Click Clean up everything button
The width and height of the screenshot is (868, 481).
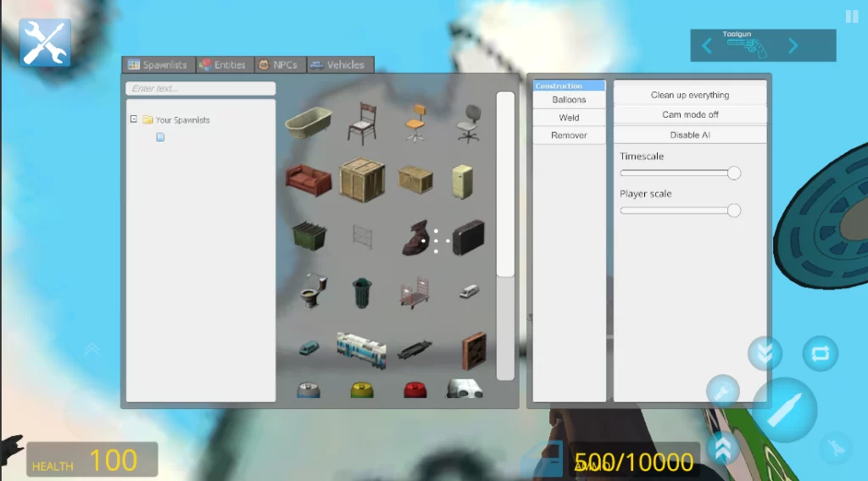pyautogui.click(x=690, y=95)
